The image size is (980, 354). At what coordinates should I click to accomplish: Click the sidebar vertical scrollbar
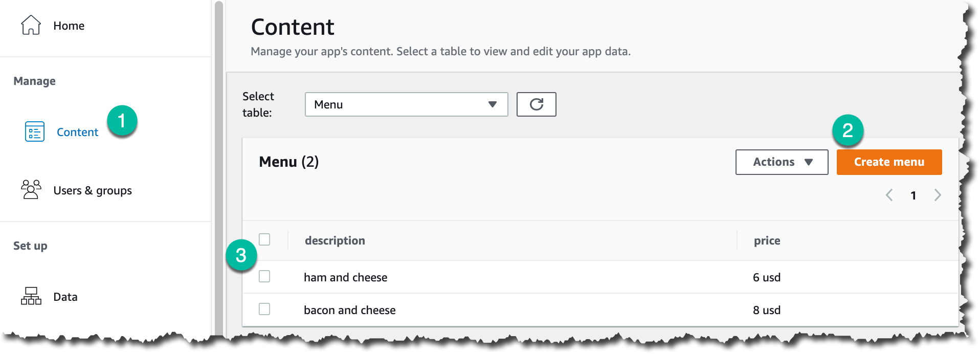[x=219, y=169]
